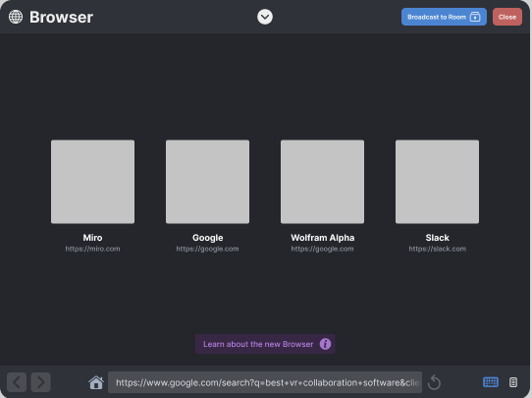Click the https://slack.com link
Viewport: 532px width, 398px height.
pos(437,249)
